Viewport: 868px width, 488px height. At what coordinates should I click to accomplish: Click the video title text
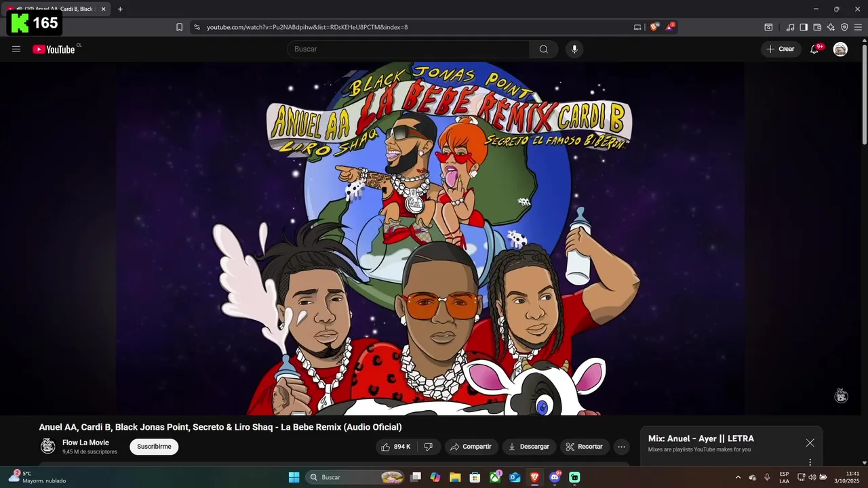click(x=220, y=427)
